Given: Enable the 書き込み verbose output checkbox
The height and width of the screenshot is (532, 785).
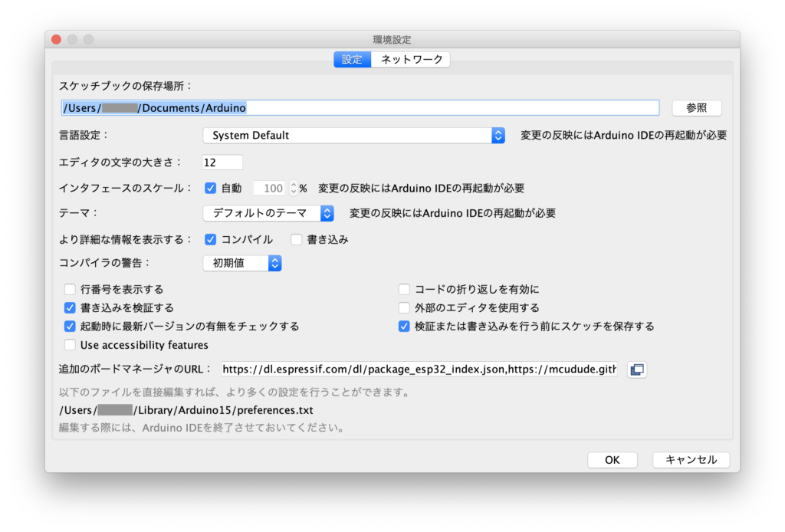Looking at the screenshot, I should click(x=297, y=239).
